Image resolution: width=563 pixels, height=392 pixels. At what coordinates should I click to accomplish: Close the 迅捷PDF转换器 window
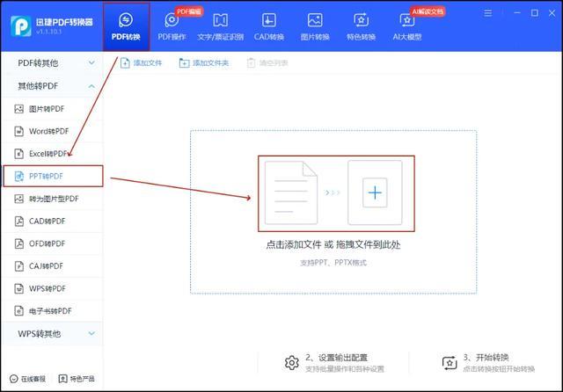[552, 13]
